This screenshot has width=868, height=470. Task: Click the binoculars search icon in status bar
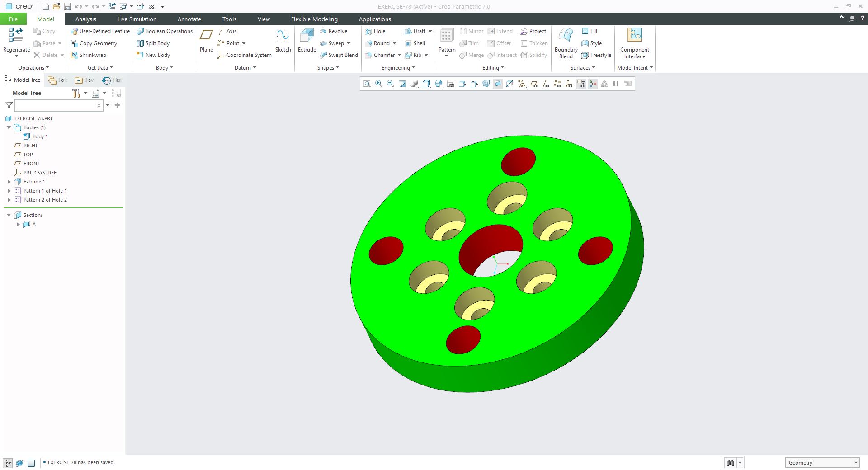click(x=730, y=463)
